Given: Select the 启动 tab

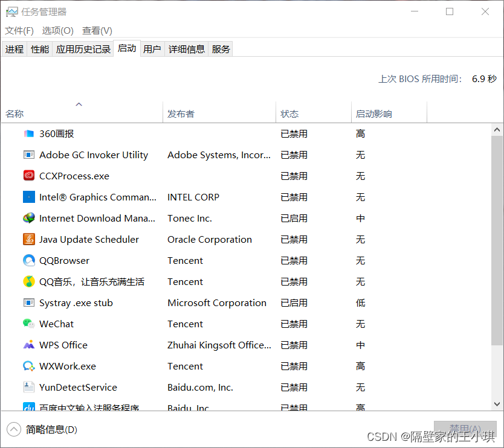Looking at the screenshot, I should (127, 48).
